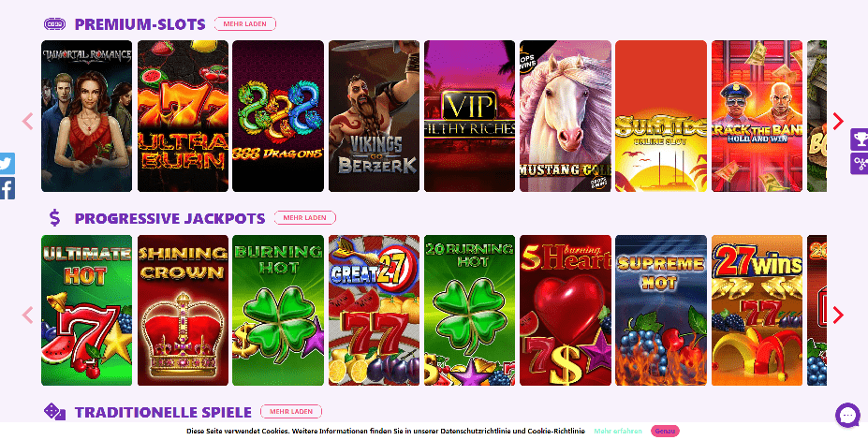This screenshot has width=868, height=440.
Task: Show next Premium-Slots games with right arrow
Action: click(838, 121)
